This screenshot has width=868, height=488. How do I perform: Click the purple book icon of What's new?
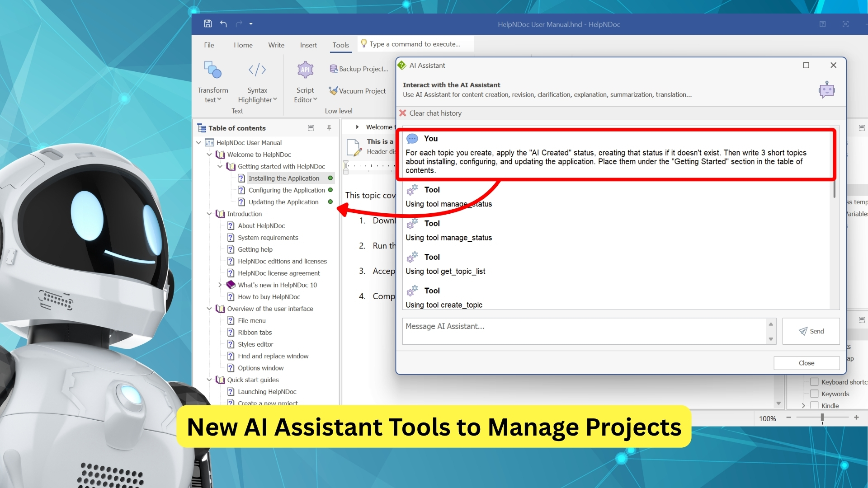pos(231,285)
